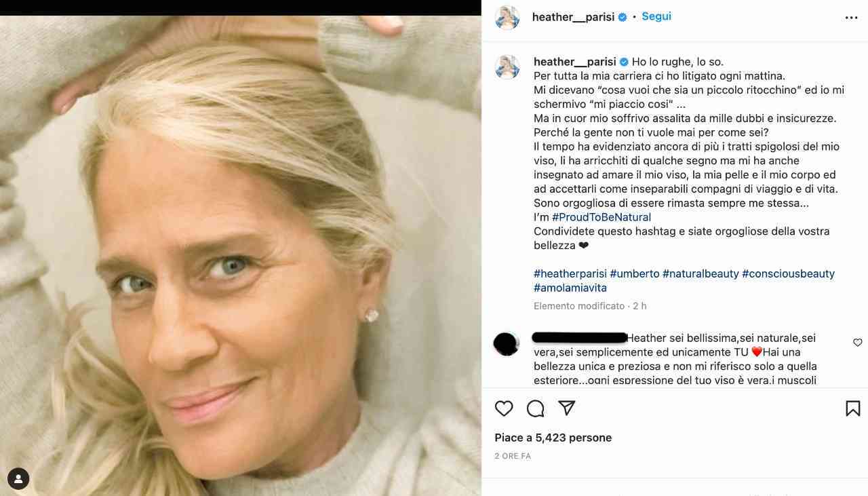Click the caption profile avatar
The height and width of the screenshot is (496, 868).
507,67
